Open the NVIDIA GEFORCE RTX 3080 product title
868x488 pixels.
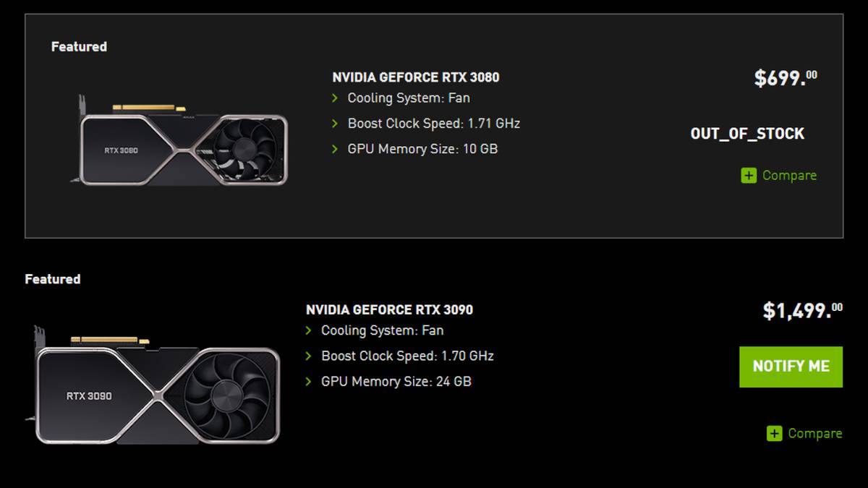click(x=416, y=77)
